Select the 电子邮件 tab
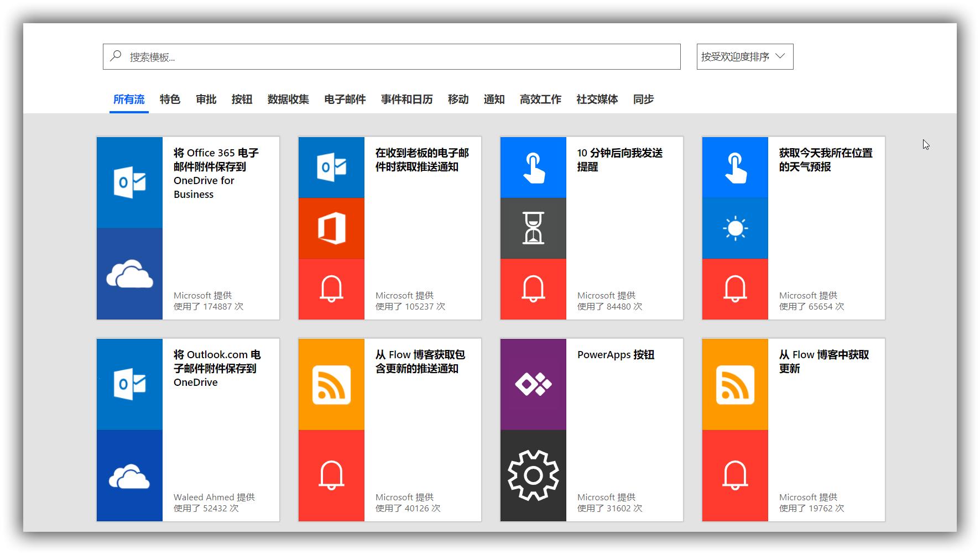 pyautogui.click(x=345, y=100)
